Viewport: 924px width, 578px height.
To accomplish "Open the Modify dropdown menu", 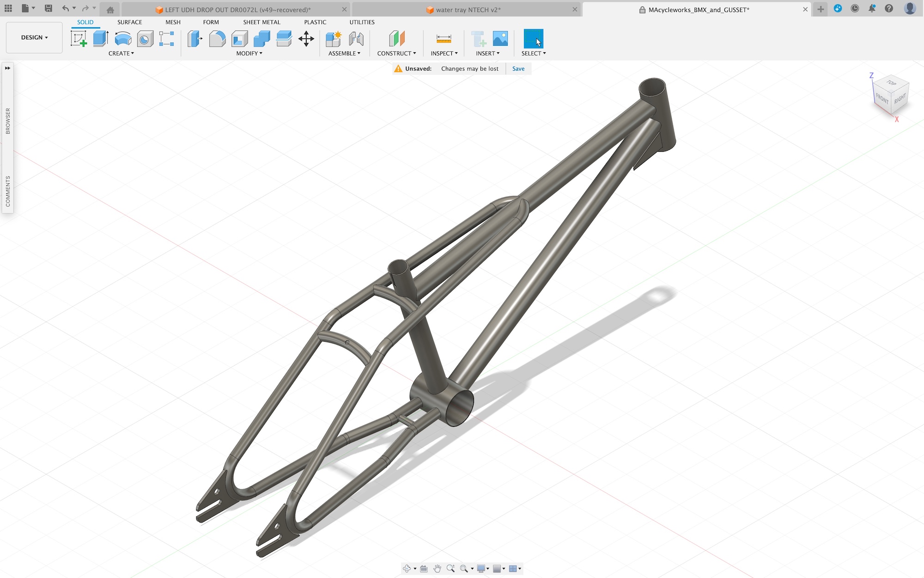I will pos(249,54).
